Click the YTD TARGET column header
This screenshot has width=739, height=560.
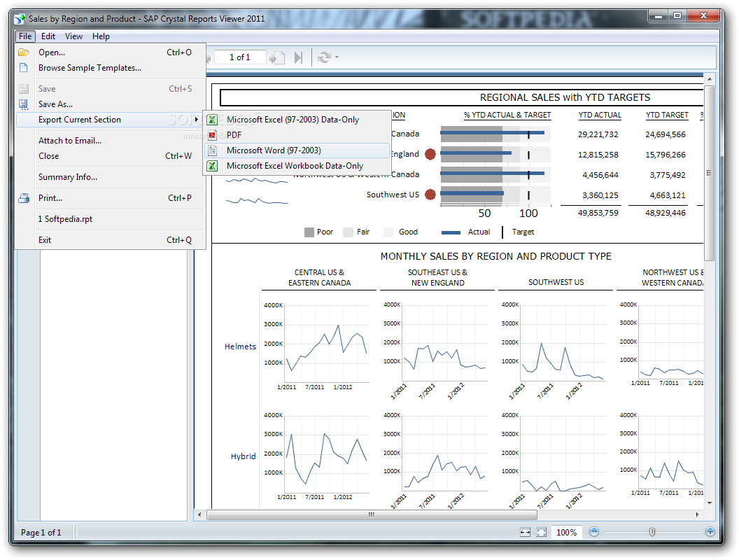667,115
